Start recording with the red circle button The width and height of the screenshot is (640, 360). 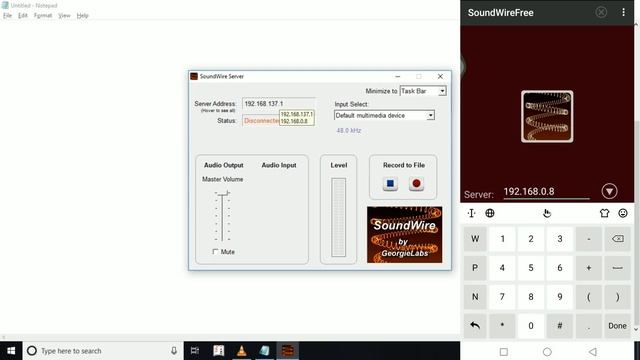click(416, 184)
